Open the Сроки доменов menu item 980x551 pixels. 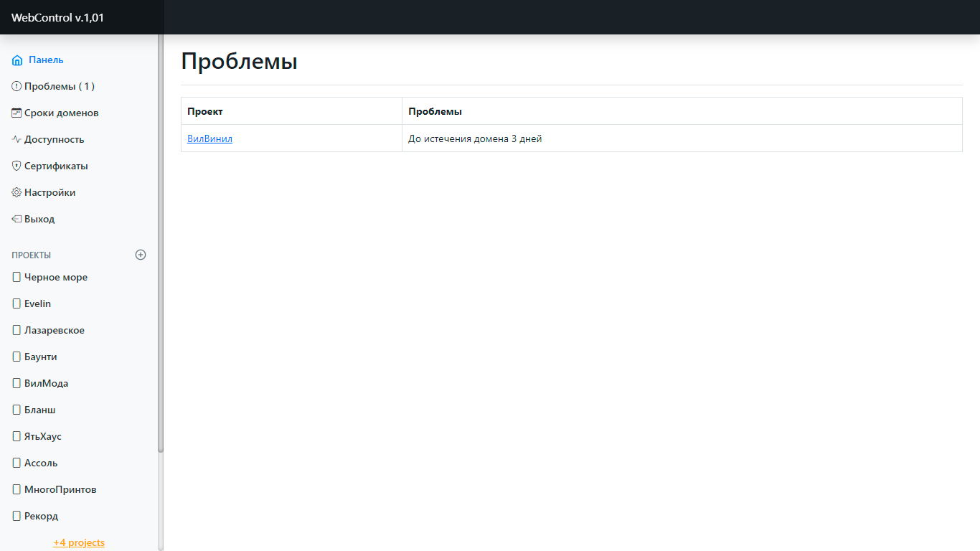pos(61,113)
